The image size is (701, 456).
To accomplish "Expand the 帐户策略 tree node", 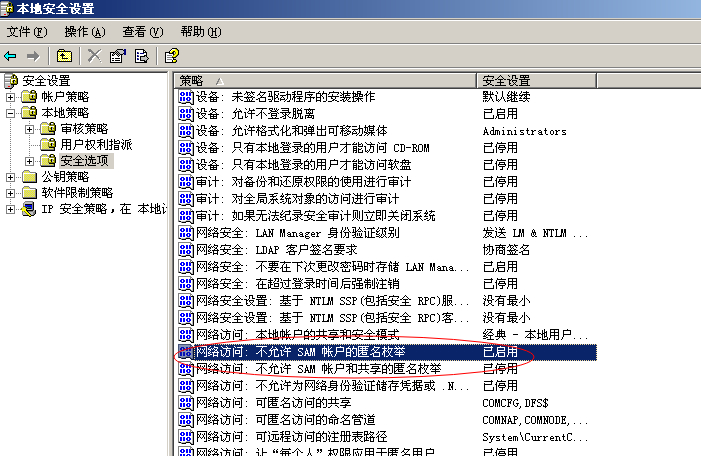I will [10, 97].
